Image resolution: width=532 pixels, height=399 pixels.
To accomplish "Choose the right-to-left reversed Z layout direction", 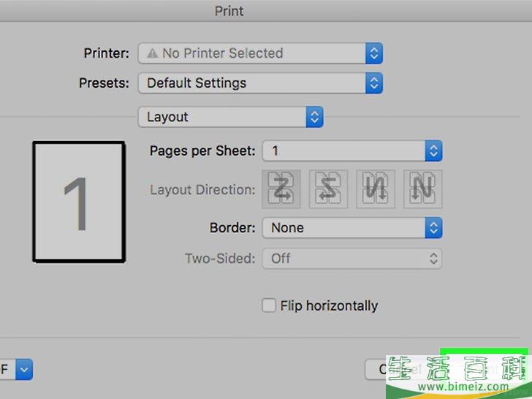I will click(x=328, y=189).
